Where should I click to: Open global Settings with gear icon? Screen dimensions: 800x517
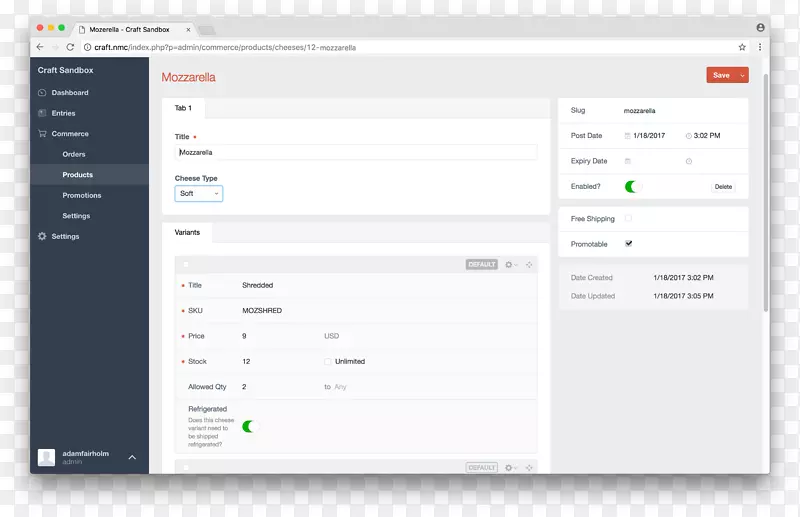[65, 236]
